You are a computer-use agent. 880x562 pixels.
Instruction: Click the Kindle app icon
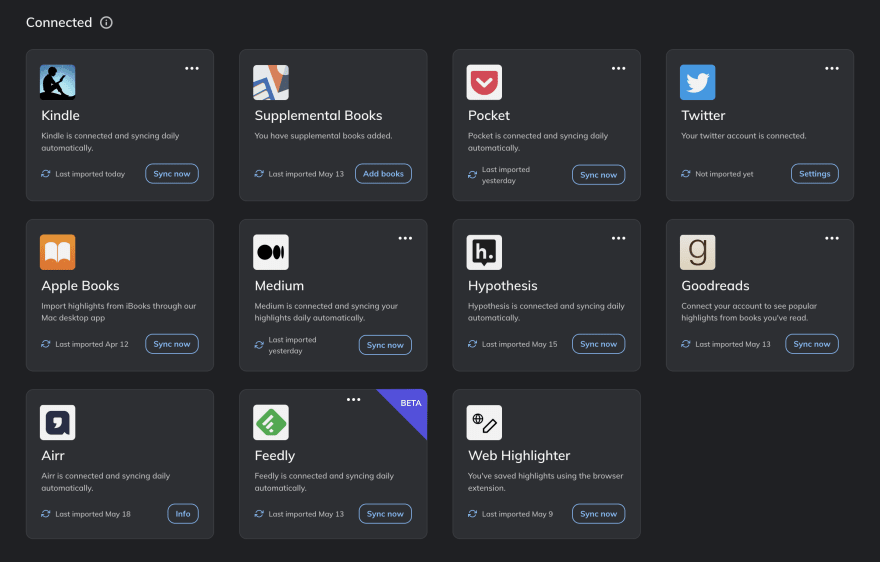pos(58,83)
